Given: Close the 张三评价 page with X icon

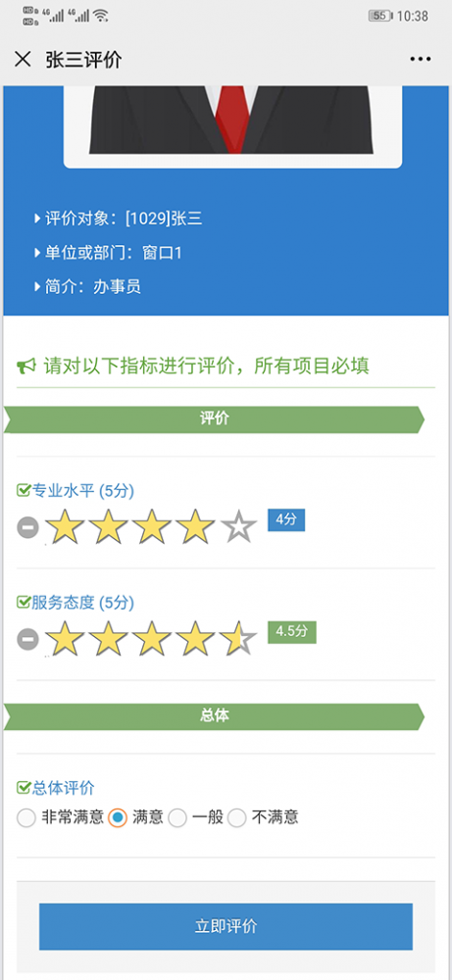Looking at the screenshot, I should (x=23, y=60).
